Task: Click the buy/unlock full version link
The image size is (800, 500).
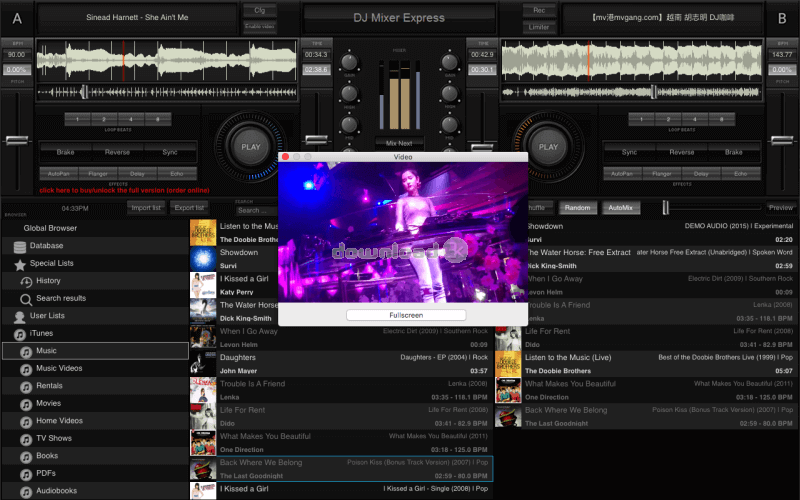Action: click(x=124, y=190)
